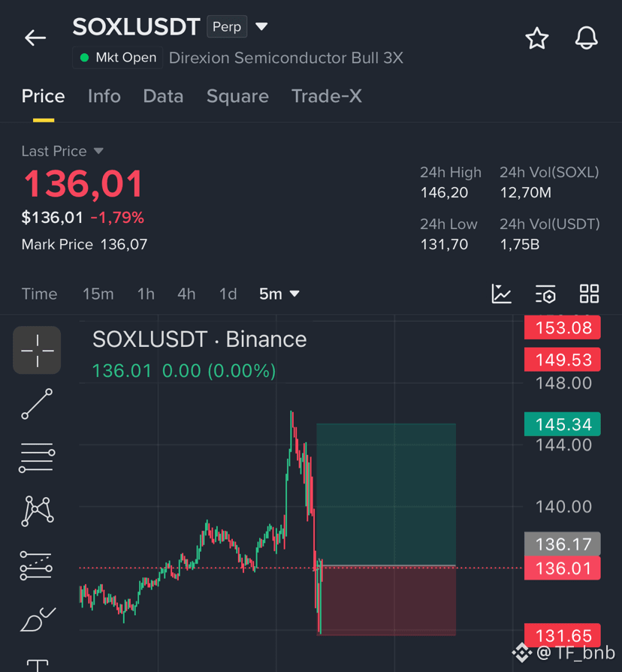Expand the Last Price dropdown
This screenshot has height=672, width=622.
click(x=98, y=151)
